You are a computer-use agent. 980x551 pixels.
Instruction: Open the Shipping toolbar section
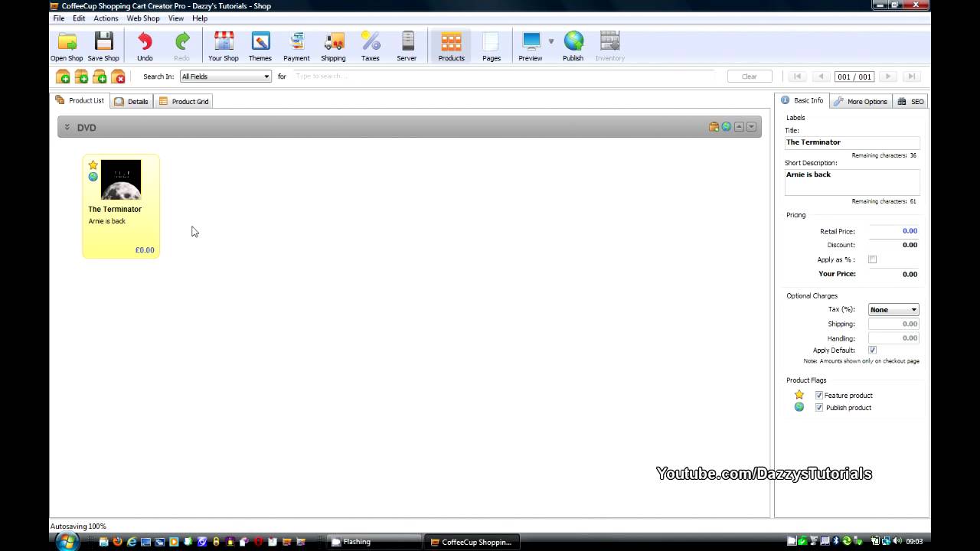pos(333,47)
